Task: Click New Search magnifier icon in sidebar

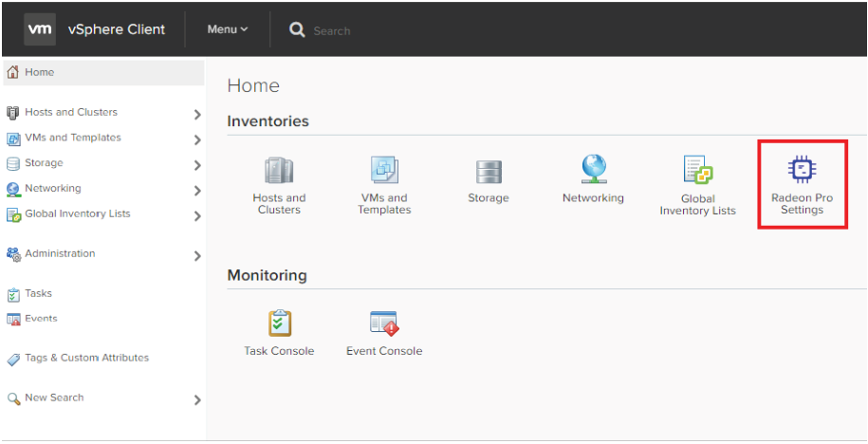Action: coord(13,398)
